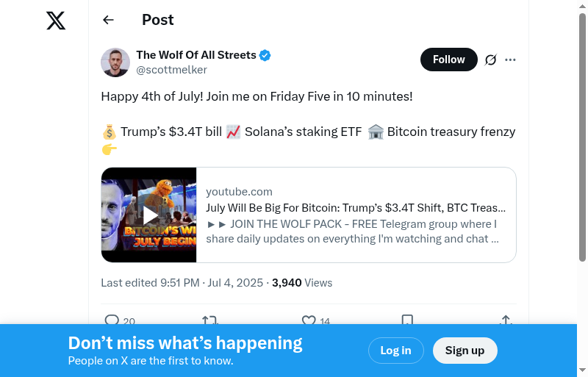Click the Sign up button

pyautogui.click(x=465, y=351)
